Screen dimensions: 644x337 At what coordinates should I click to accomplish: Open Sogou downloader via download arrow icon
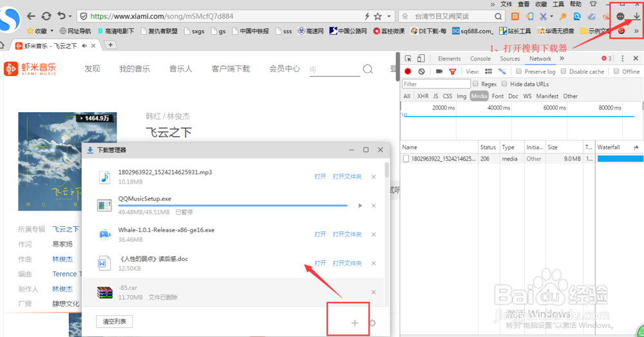click(636, 17)
